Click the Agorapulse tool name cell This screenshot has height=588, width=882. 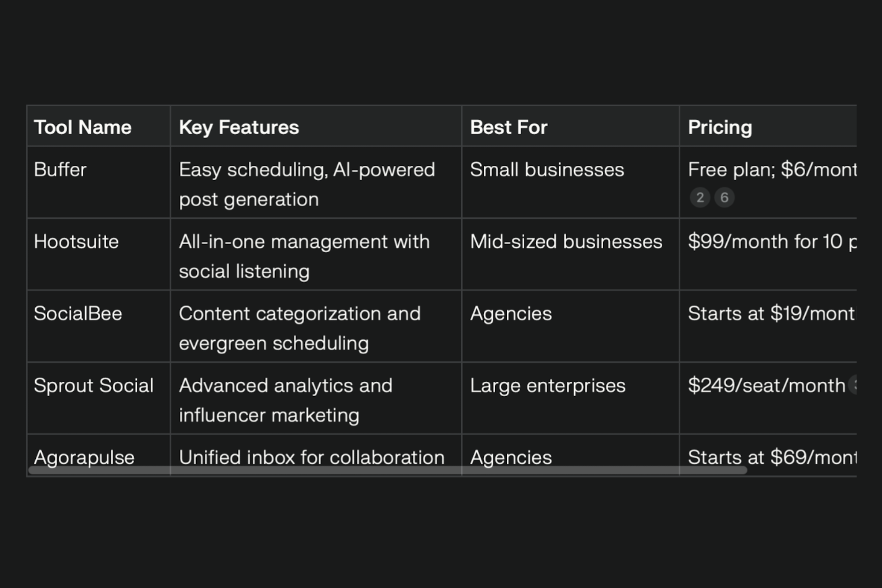pos(84,457)
